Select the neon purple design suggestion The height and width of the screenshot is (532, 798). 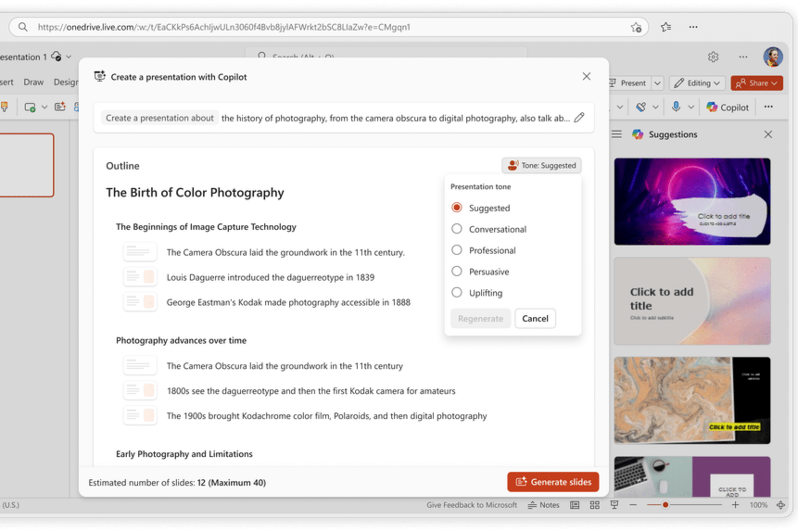coord(692,202)
